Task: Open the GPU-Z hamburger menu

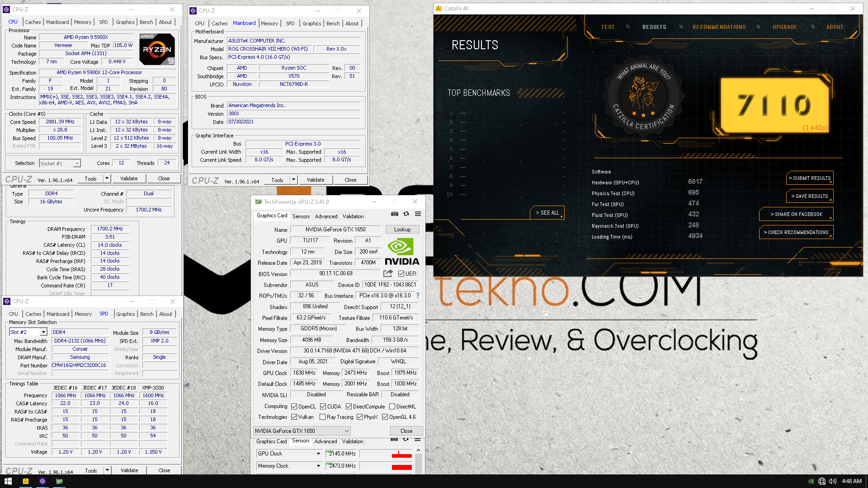Action: point(418,214)
